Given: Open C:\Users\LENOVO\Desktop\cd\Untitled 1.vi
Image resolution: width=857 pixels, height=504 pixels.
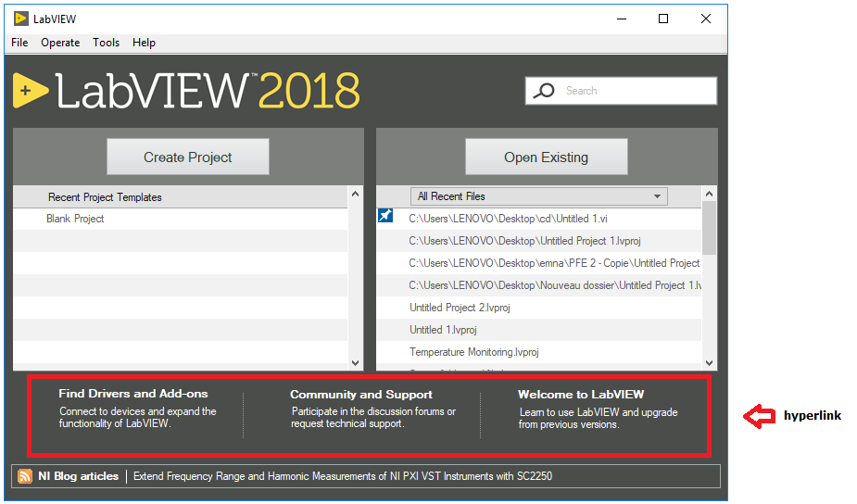Looking at the screenshot, I should [x=509, y=219].
